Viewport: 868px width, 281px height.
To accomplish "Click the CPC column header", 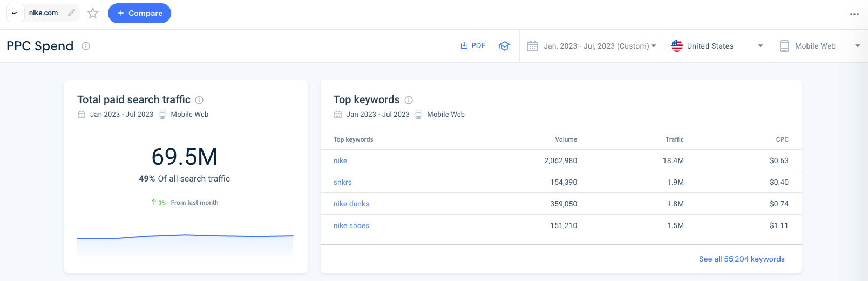I will coord(782,139).
